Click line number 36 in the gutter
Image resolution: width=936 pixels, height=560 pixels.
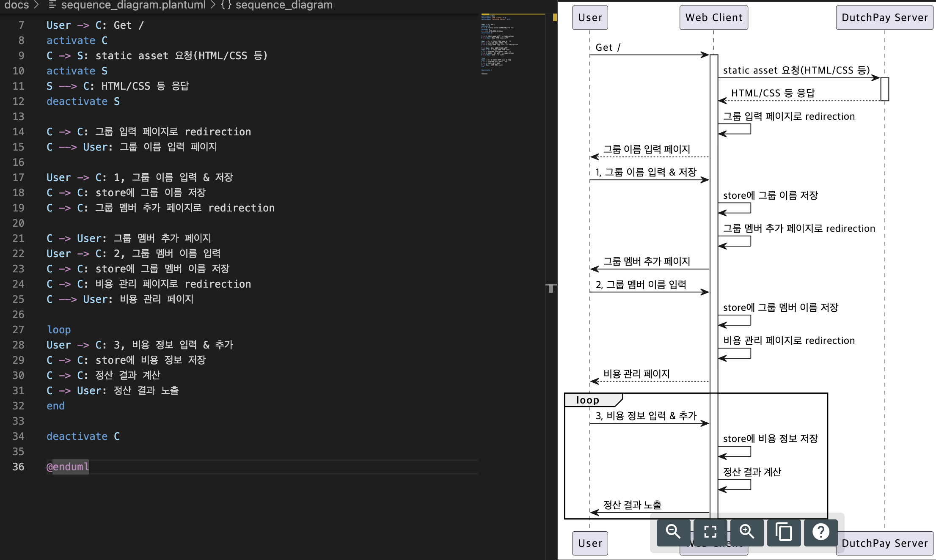tap(18, 467)
